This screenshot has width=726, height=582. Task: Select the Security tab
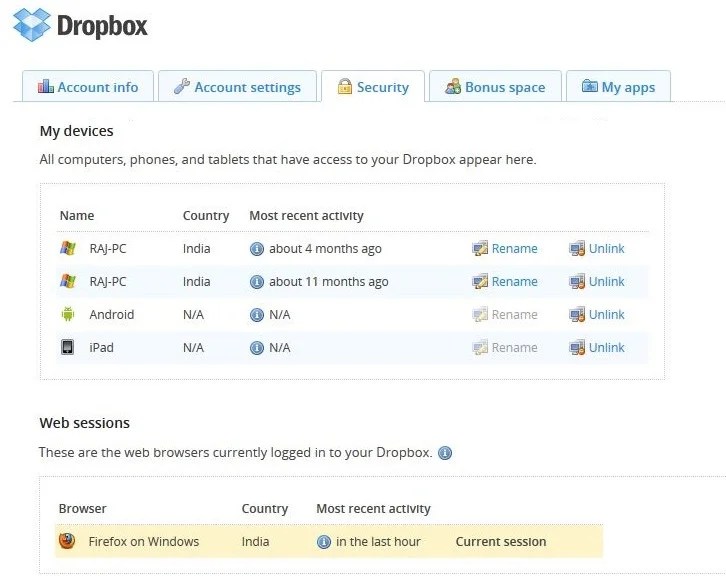373,87
